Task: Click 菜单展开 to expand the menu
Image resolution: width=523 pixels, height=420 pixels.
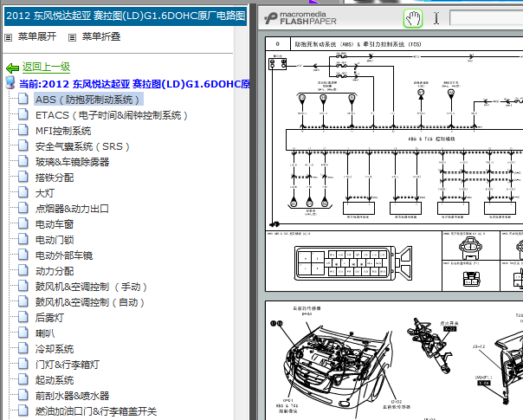Action: [x=37, y=36]
